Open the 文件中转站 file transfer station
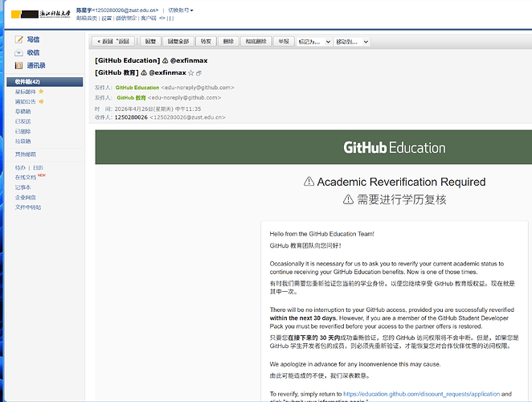532x402 pixels. (28, 207)
